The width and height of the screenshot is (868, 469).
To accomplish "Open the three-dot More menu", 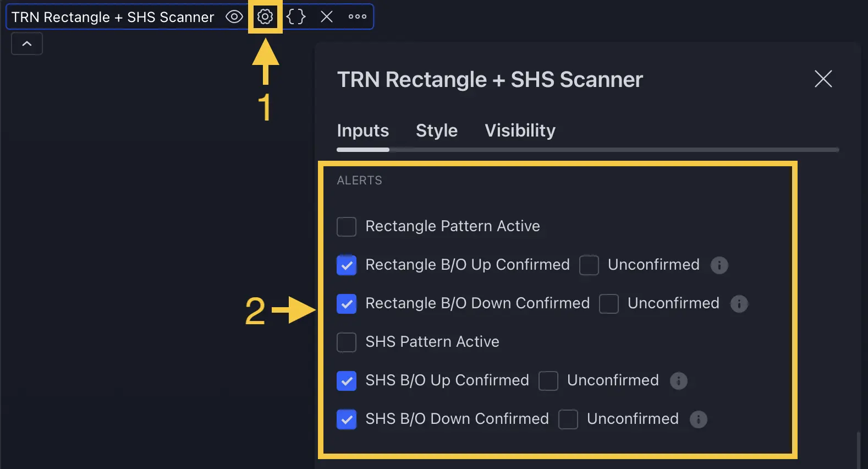I will point(358,17).
